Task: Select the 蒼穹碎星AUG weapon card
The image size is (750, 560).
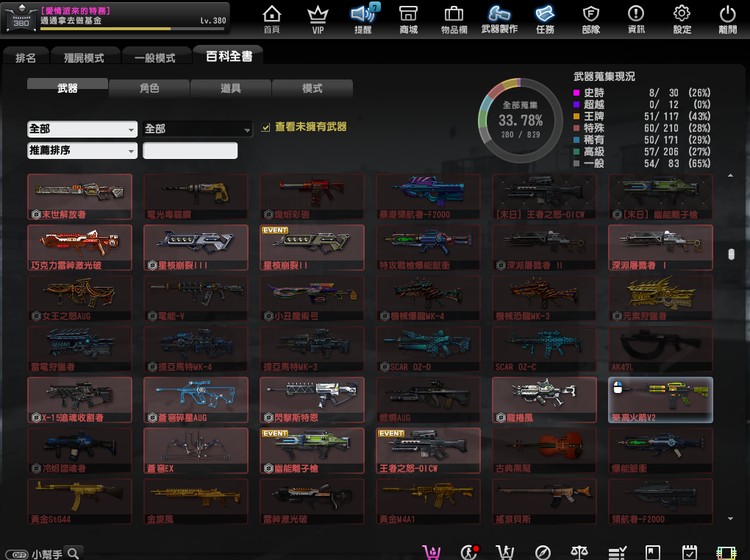Action: pos(196,400)
